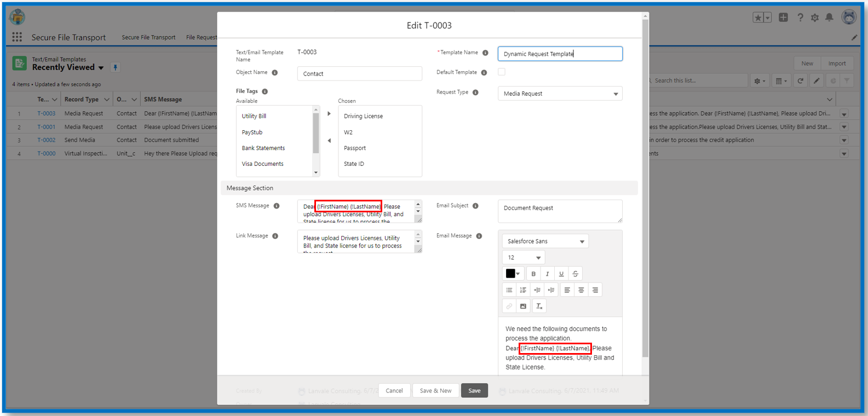
Task: Click the Object Name field
Action: point(359,74)
